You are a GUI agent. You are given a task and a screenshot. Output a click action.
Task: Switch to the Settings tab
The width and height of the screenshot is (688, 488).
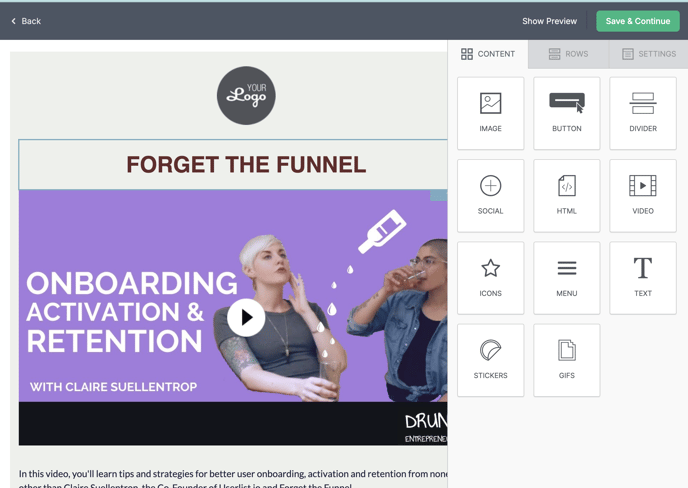[x=649, y=54]
